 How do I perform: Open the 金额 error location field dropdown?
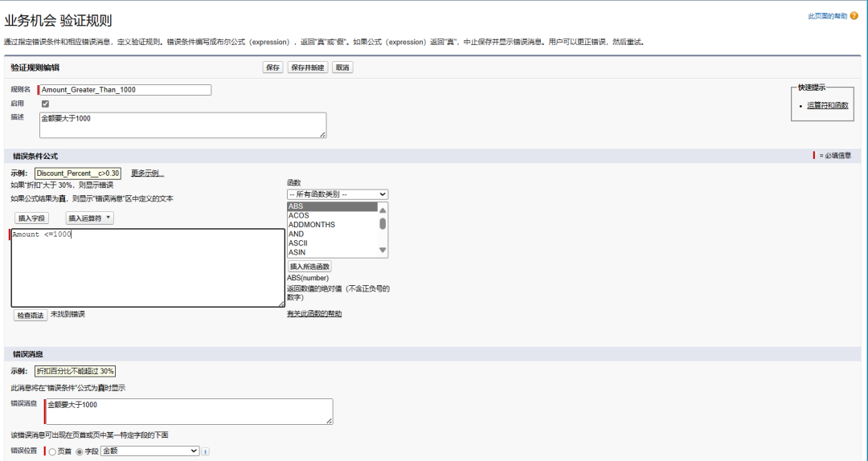point(150,451)
